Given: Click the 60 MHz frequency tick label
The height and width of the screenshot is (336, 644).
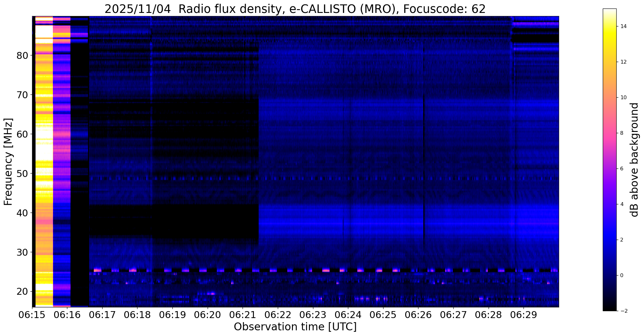Looking at the screenshot, I should coord(22,134).
